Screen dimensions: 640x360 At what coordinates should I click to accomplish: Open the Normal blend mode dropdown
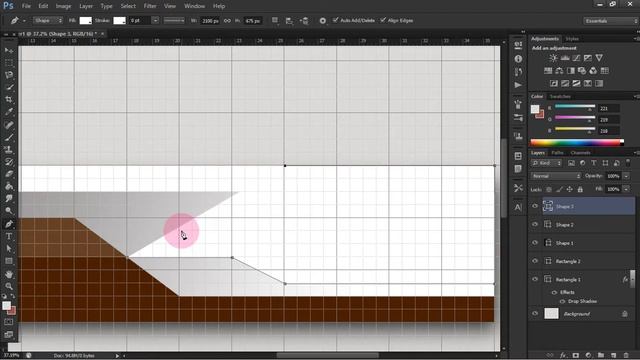pyautogui.click(x=556, y=176)
